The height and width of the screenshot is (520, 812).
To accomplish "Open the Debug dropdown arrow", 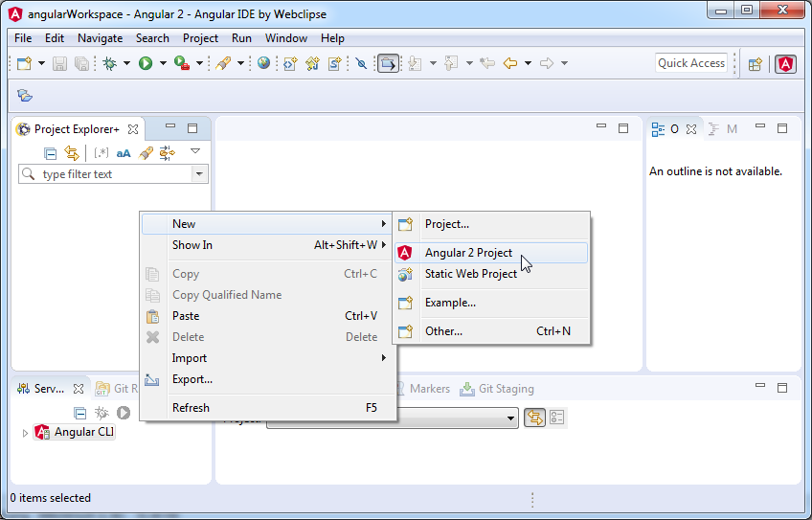I will pos(126,63).
